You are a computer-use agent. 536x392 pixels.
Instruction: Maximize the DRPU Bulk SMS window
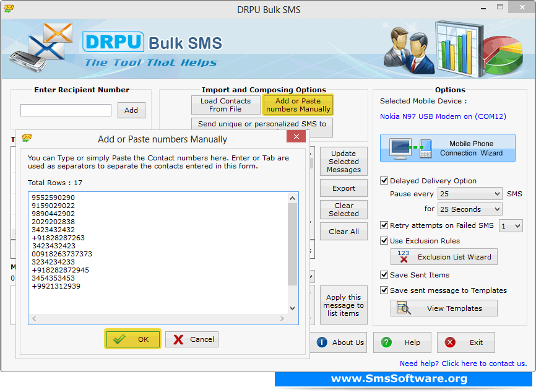tap(499, 7)
